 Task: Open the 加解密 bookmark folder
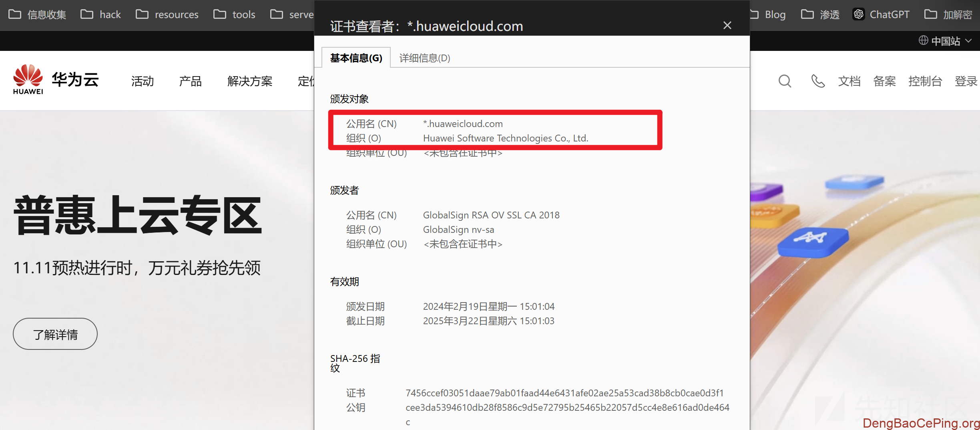[x=948, y=15]
